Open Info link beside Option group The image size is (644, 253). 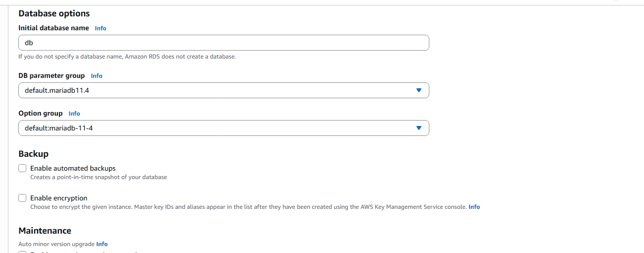tap(74, 114)
